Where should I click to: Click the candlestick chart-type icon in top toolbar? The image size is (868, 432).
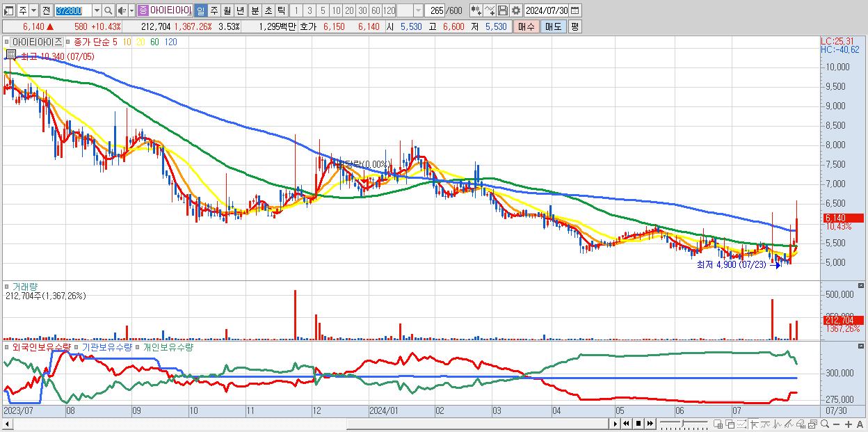click(476, 10)
